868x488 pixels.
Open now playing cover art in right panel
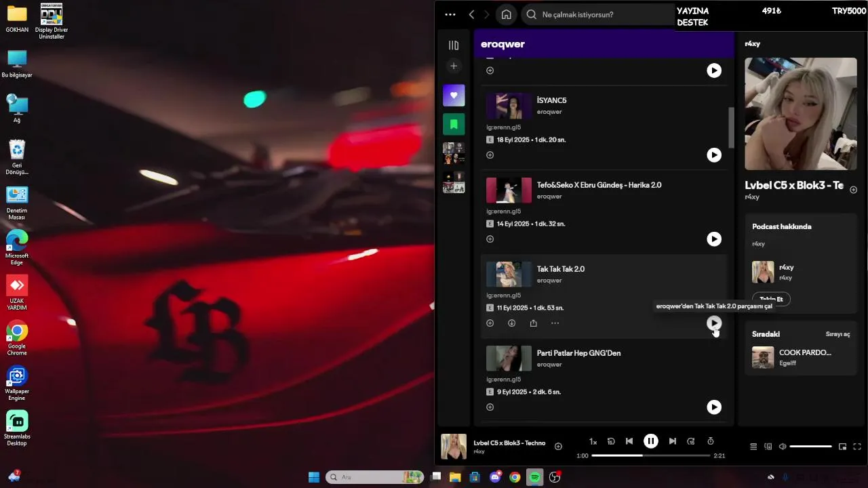click(x=800, y=113)
